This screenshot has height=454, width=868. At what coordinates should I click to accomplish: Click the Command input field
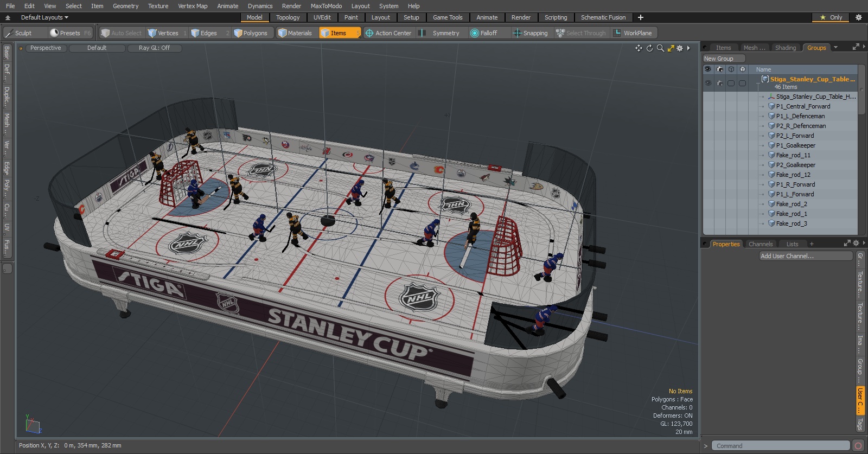(780, 446)
